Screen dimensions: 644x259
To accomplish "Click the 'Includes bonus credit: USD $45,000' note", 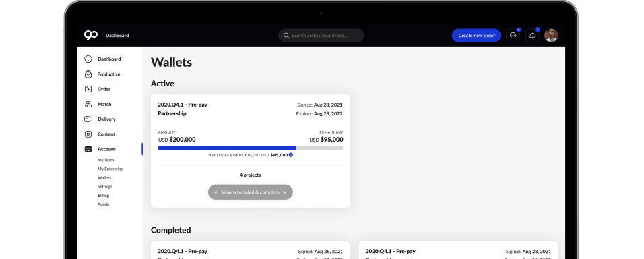I will [x=248, y=155].
